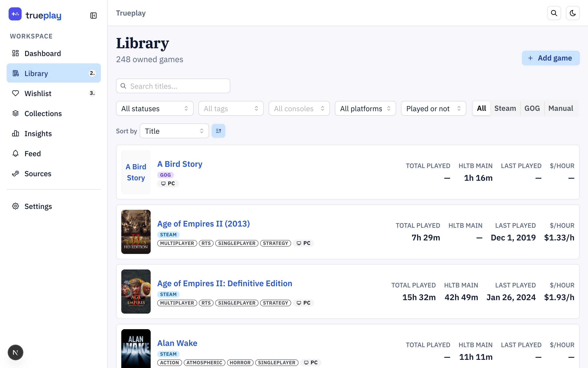The image size is (588, 368).
Task: Click the ATMOSPHERIC tag on Alan Wake
Action: [x=204, y=362]
